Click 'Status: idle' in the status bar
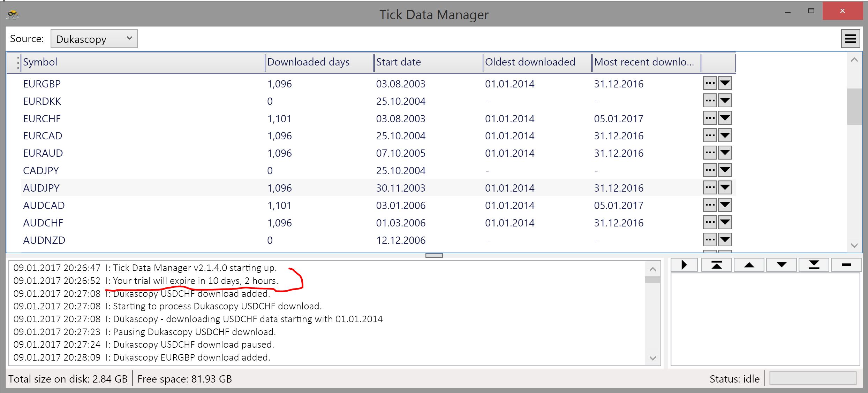The height and width of the screenshot is (393, 868). pyautogui.click(x=734, y=379)
